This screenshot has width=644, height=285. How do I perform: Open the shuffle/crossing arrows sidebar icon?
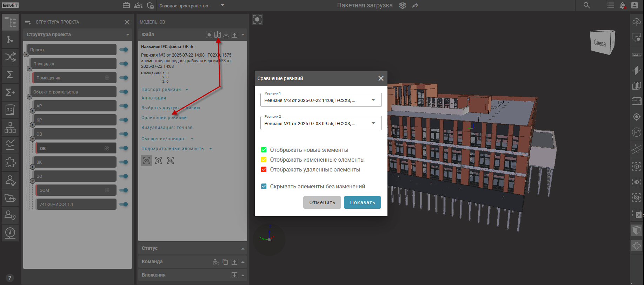pos(10,57)
